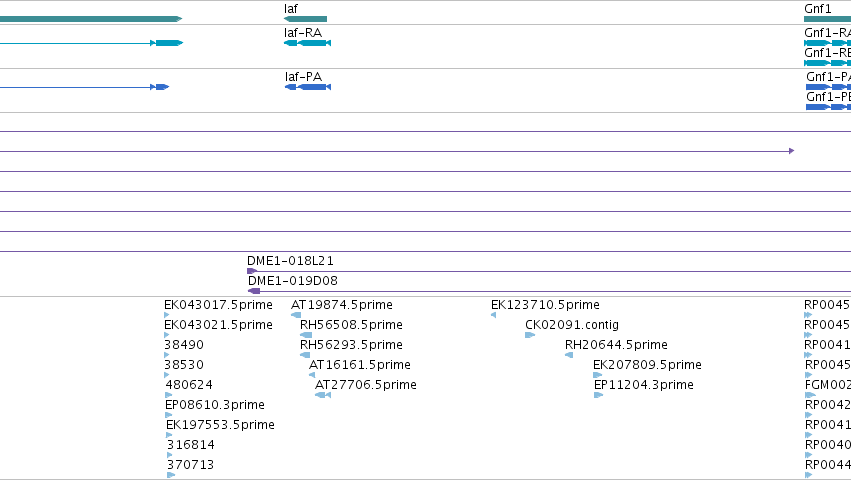Click the EP11204.3prime EST arrow

coord(599,395)
